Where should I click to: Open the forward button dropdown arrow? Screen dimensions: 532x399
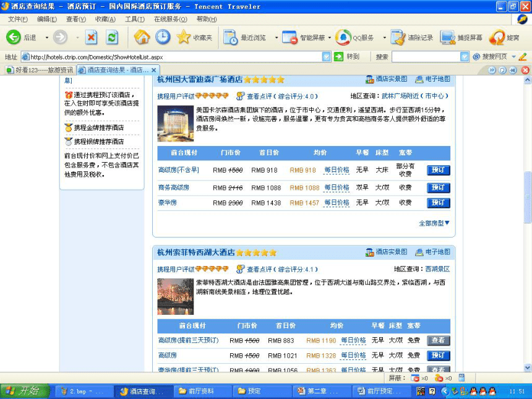click(77, 37)
